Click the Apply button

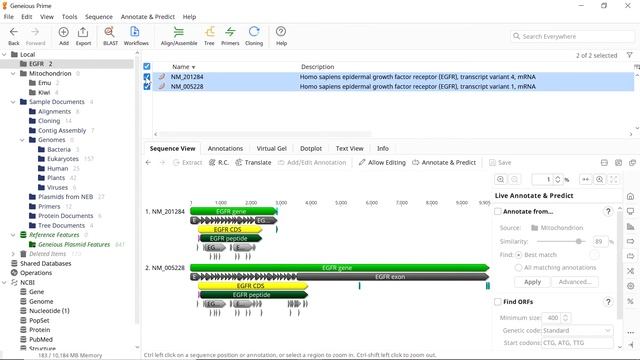click(x=532, y=282)
